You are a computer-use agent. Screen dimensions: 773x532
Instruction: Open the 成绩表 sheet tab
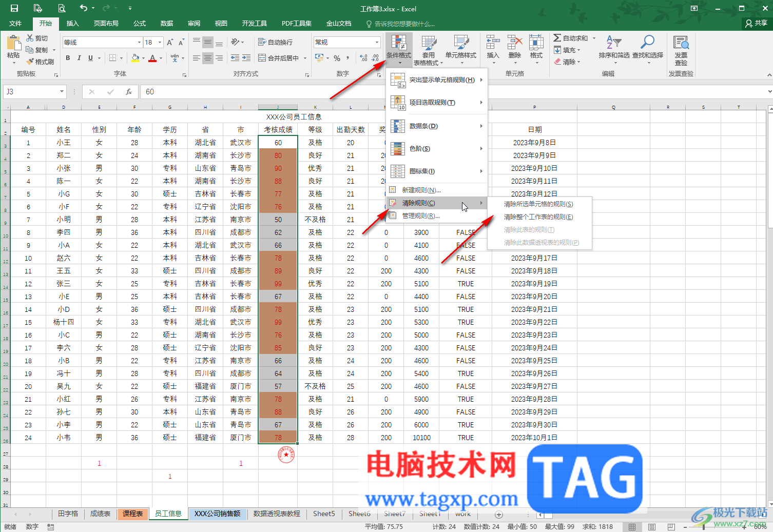tap(101, 514)
